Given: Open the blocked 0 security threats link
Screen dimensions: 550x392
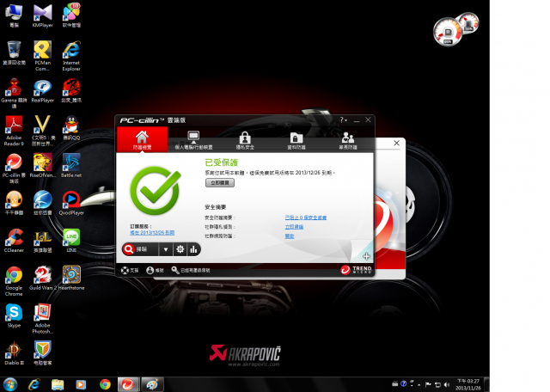Looking at the screenshot, I should click(306, 217).
